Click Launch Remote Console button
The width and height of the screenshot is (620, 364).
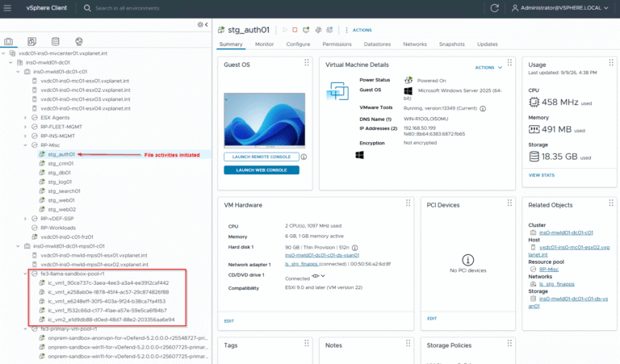pos(262,157)
